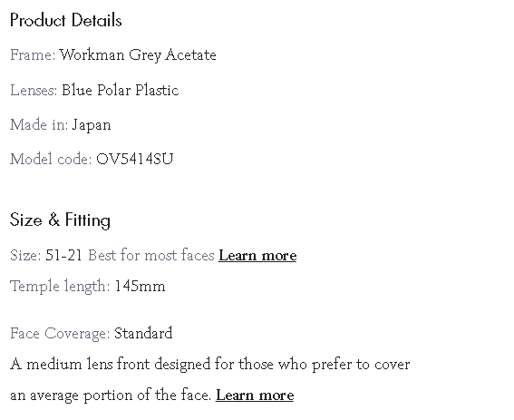Click the Japan origin value

click(92, 125)
